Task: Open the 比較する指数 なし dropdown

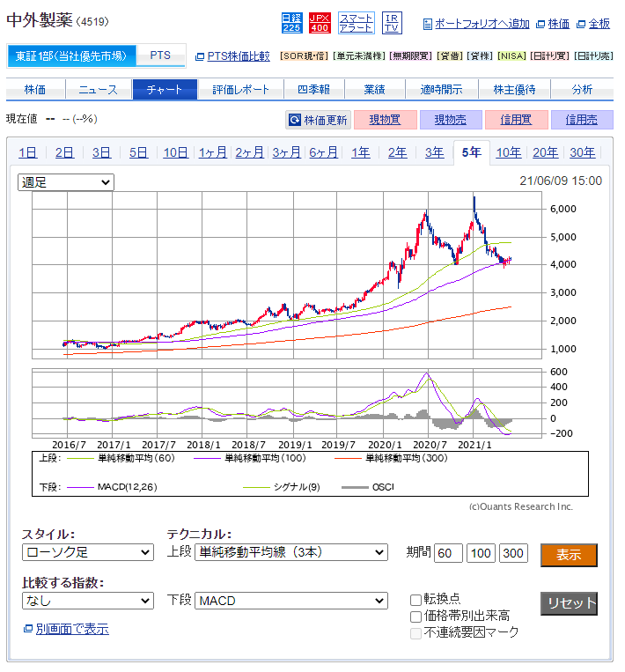Action: coord(88,601)
